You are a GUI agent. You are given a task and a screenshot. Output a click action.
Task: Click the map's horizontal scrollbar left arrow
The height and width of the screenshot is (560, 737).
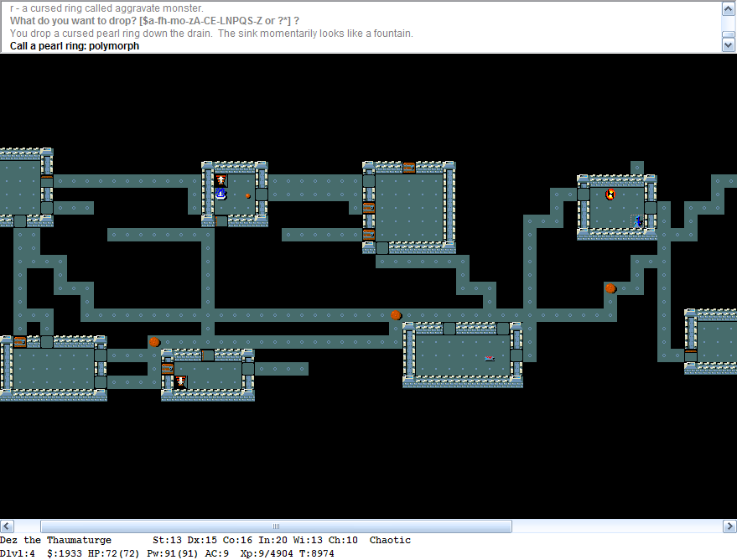(x=7, y=526)
